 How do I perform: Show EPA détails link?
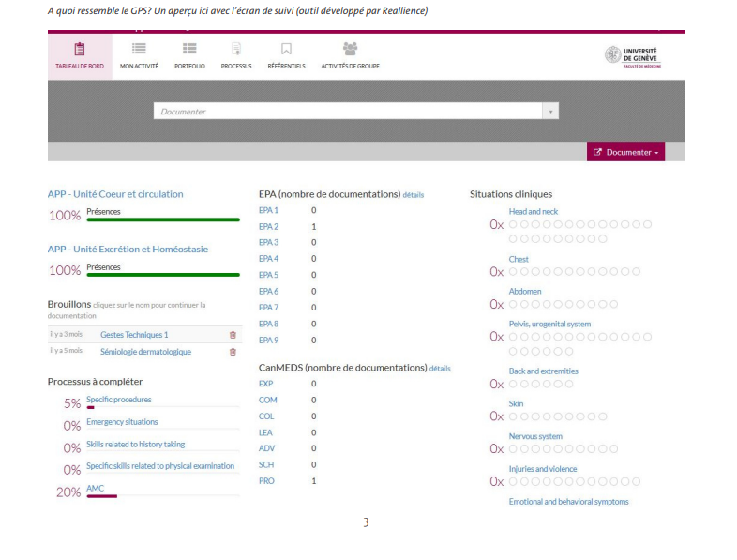[x=414, y=195]
